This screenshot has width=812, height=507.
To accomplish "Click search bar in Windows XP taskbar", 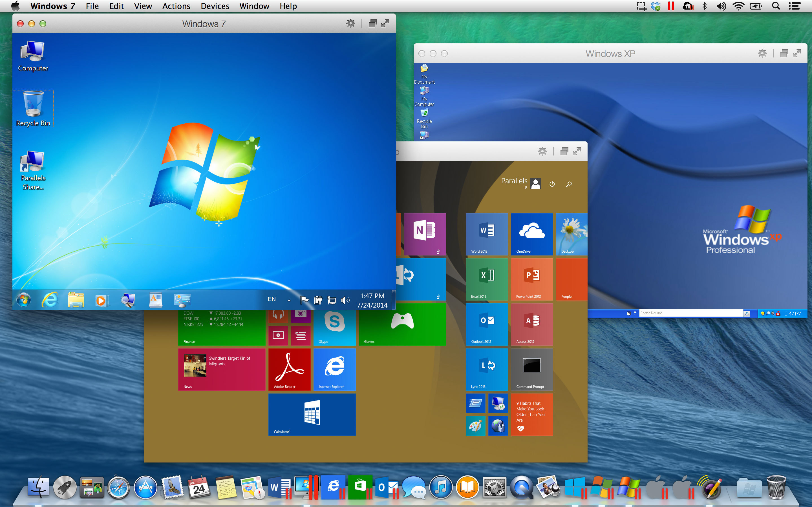I will click(693, 313).
